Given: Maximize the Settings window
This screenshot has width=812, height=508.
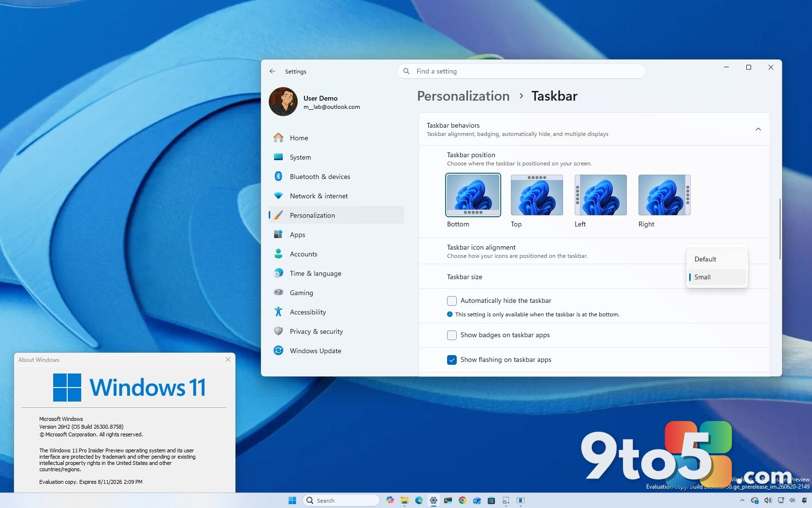Looking at the screenshot, I should [x=749, y=67].
